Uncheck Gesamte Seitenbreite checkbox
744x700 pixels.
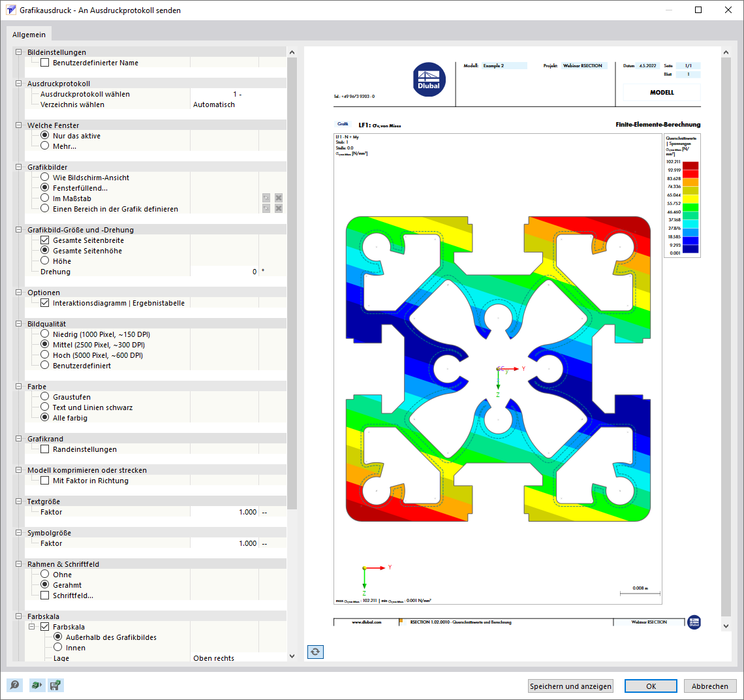click(44, 240)
